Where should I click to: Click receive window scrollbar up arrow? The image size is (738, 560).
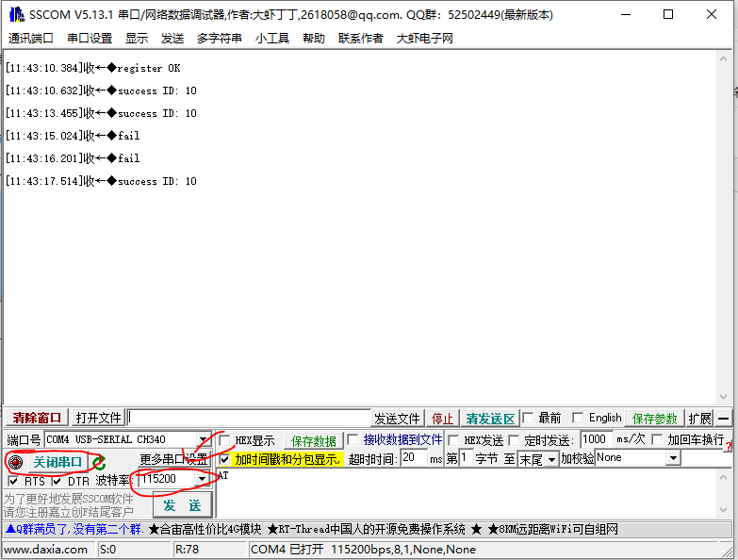[x=724, y=58]
